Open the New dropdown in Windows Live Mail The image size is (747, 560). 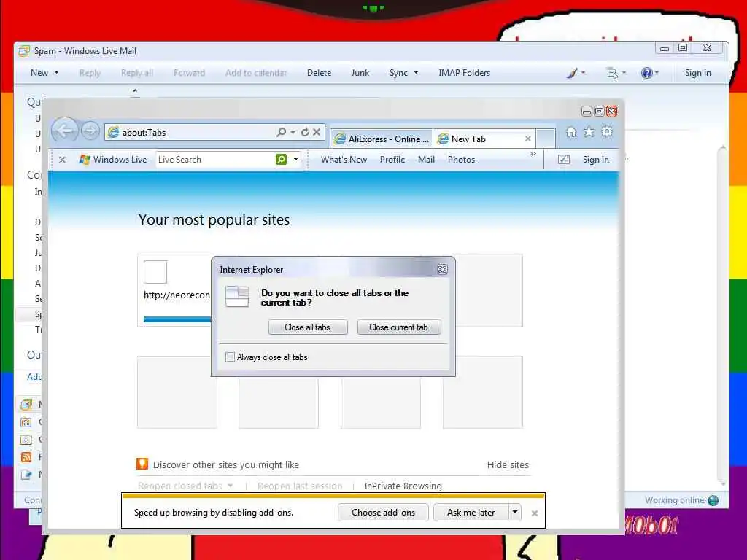(56, 73)
